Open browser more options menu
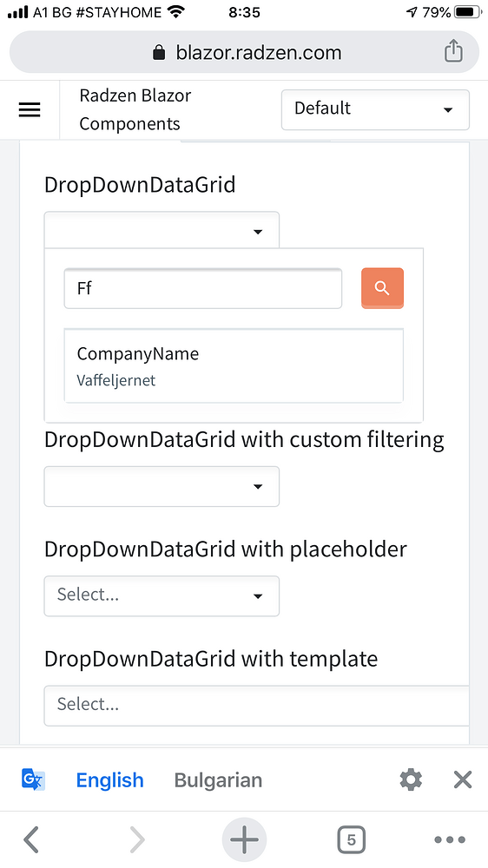 click(x=450, y=839)
